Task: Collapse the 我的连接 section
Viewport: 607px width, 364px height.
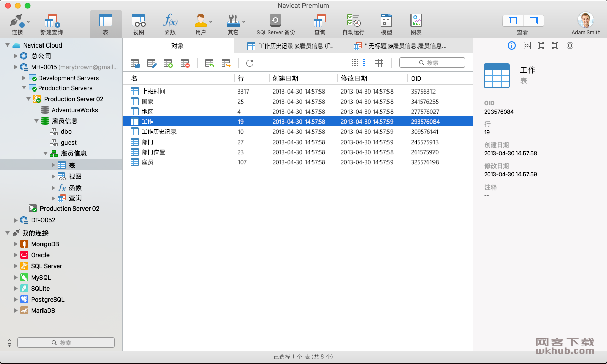Action: point(7,233)
